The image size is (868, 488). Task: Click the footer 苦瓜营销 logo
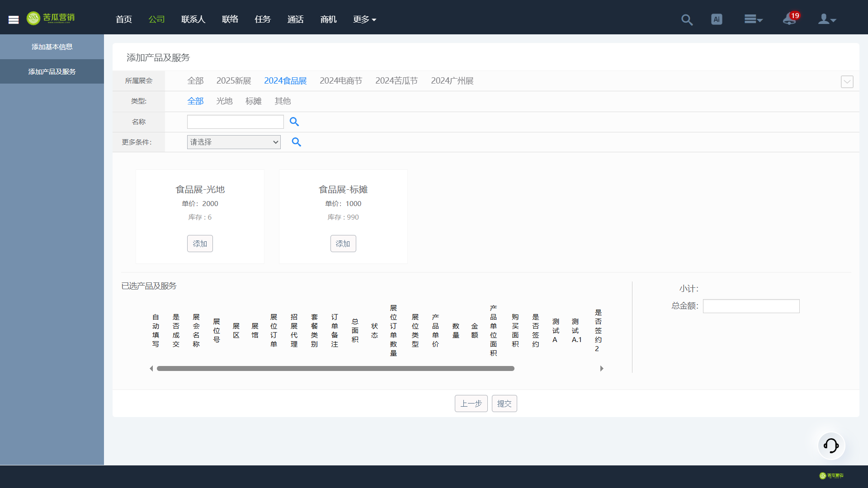(831, 476)
